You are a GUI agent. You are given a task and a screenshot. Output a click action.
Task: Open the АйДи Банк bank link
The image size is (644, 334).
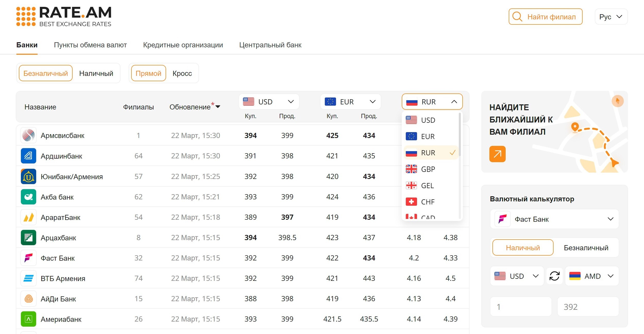[58, 299]
